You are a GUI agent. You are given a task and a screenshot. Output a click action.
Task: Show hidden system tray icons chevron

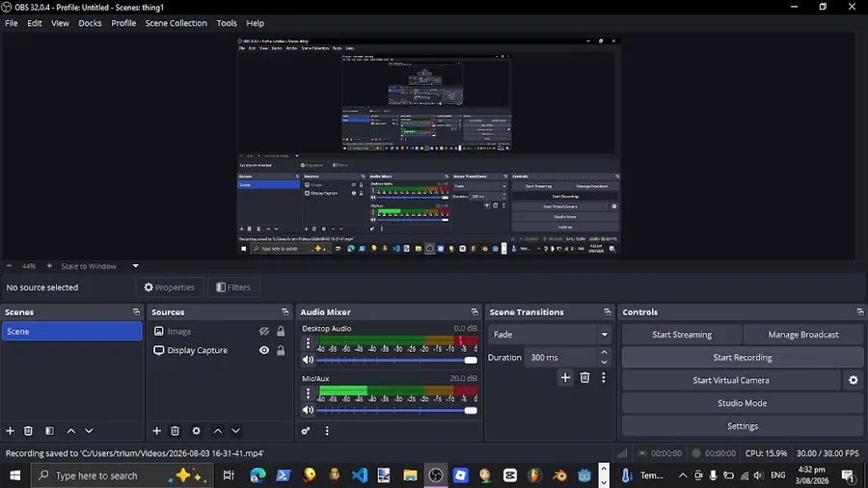coord(683,475)
